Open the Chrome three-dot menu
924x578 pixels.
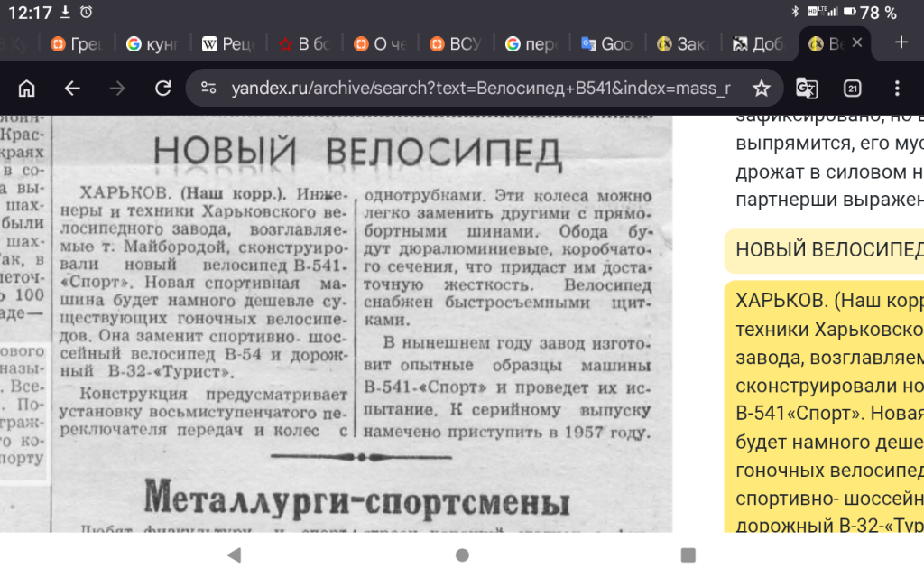point(896,88)
